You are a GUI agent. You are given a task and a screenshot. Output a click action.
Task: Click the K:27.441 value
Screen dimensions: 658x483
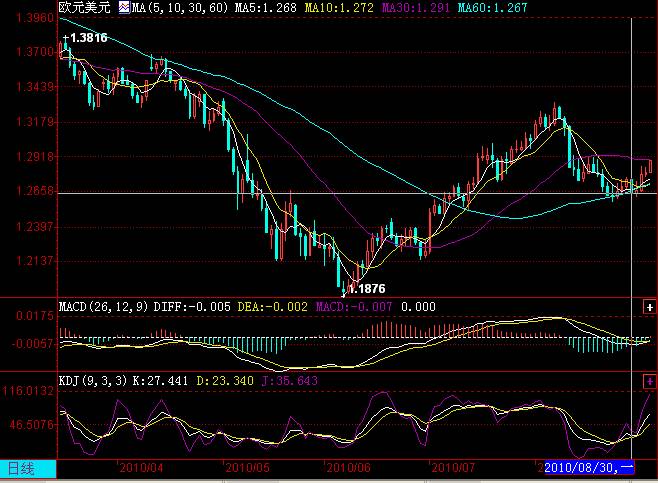click(160, 381)
